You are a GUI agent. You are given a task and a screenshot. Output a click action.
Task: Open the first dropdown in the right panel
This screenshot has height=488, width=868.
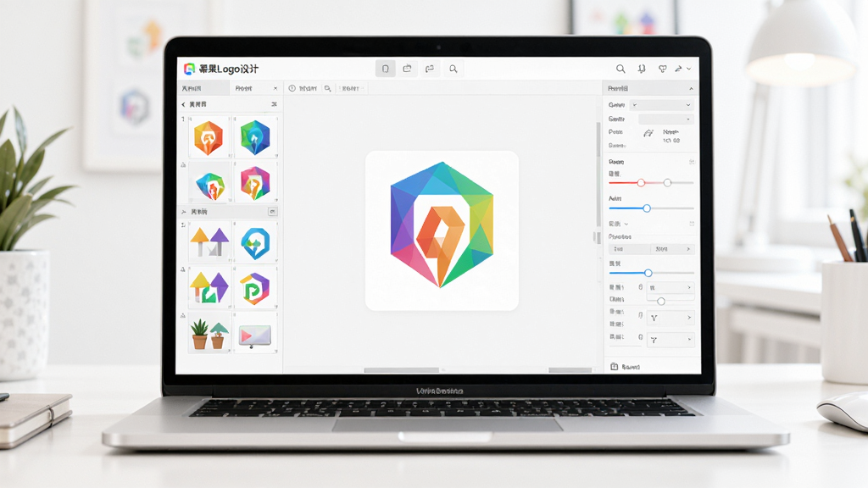662,104
